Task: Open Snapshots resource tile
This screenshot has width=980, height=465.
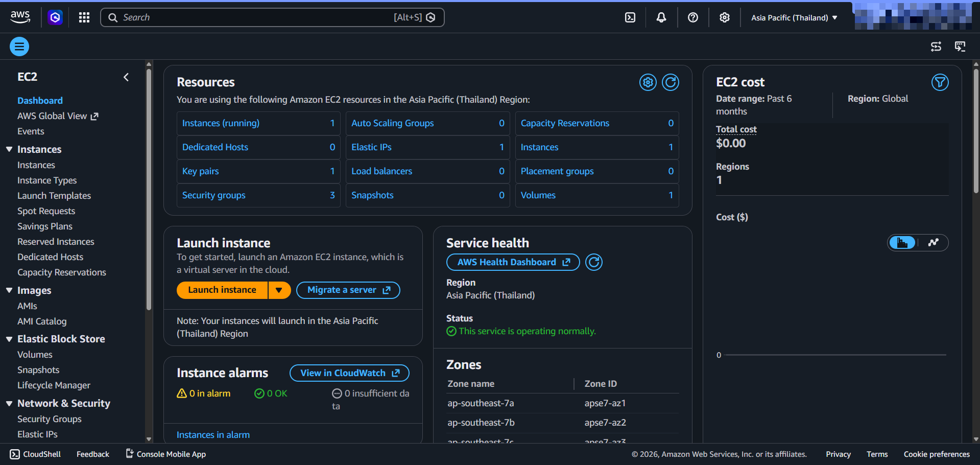Action: click(428, 195)
